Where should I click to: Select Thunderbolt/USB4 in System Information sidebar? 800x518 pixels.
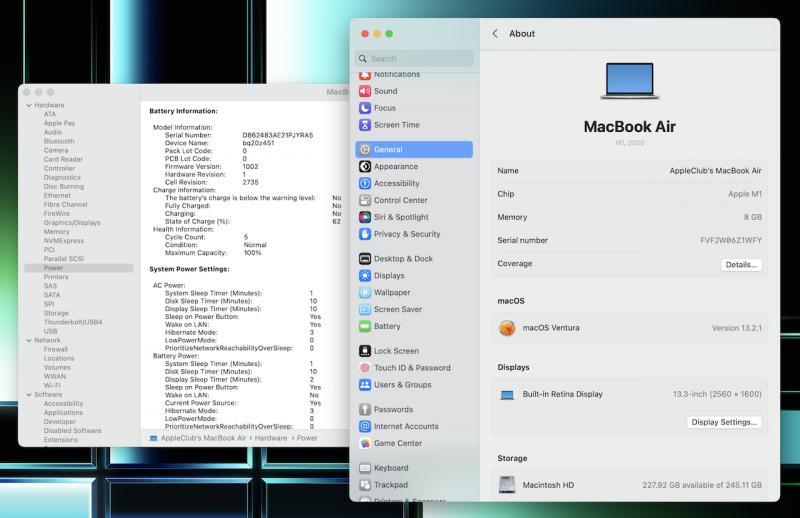(73, 322)
